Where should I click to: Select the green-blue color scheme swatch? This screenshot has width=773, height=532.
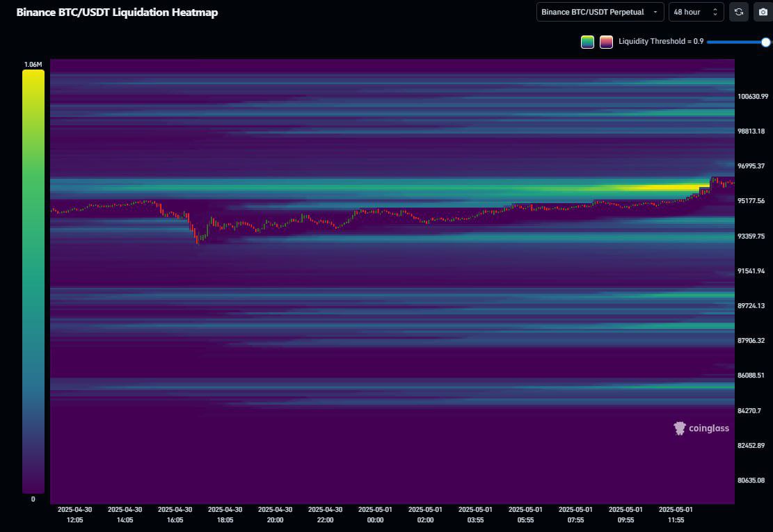pyautogui.click(x=587, y=42)
